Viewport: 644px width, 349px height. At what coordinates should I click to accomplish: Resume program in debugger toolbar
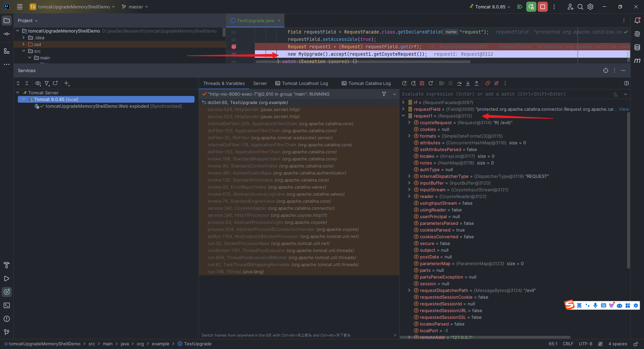coord(442,83)
